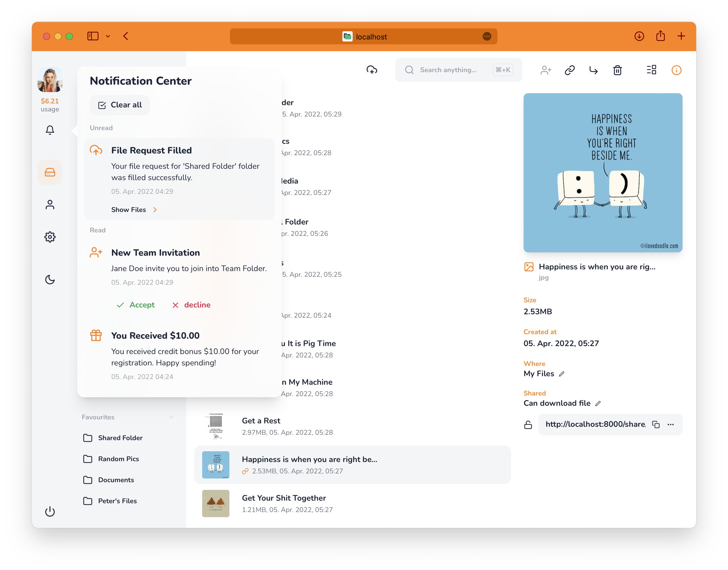Clear all notifications
The image size is (728, 570).
119,105
